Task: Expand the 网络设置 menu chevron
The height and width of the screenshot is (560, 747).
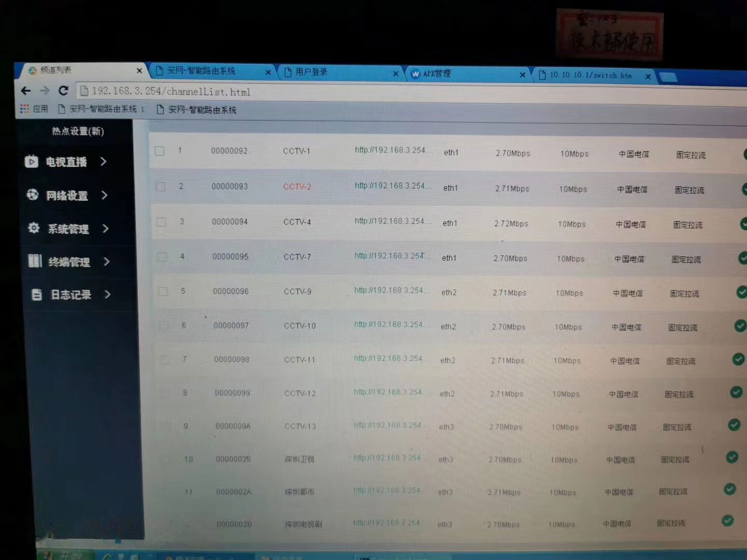Action: [104, 195]
